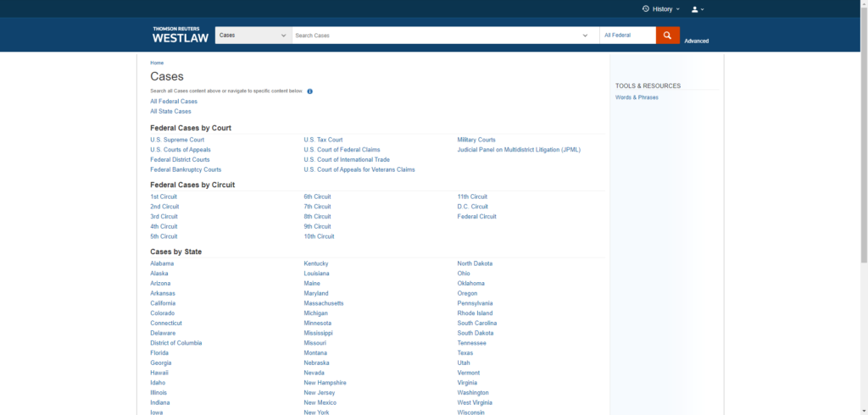This screenshot has width=868, height=415.
Task: Open Words & Phrases in Tools & Resources
Action: [x=637, y=97]
